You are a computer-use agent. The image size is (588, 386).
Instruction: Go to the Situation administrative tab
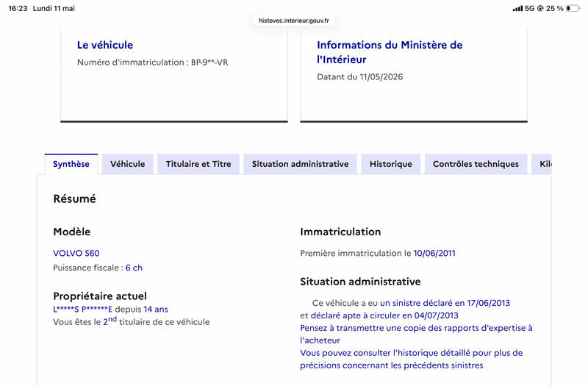(x=300, y=164)
